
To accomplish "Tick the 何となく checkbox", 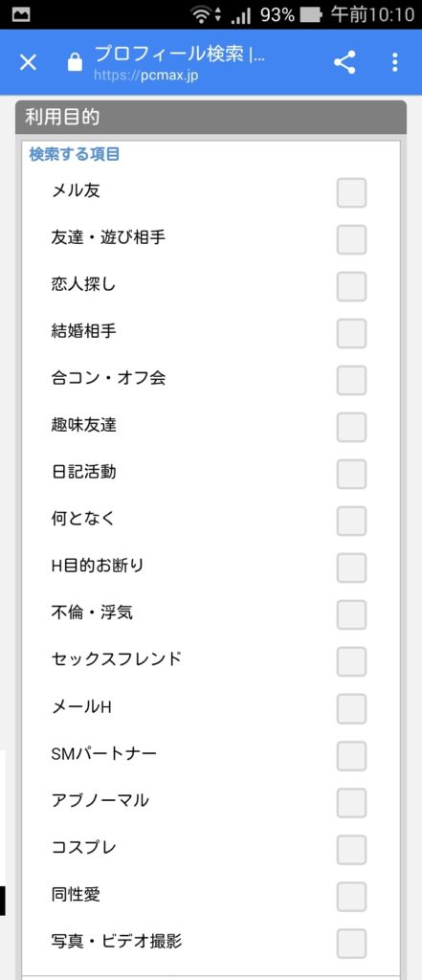I will coord(351,521).
